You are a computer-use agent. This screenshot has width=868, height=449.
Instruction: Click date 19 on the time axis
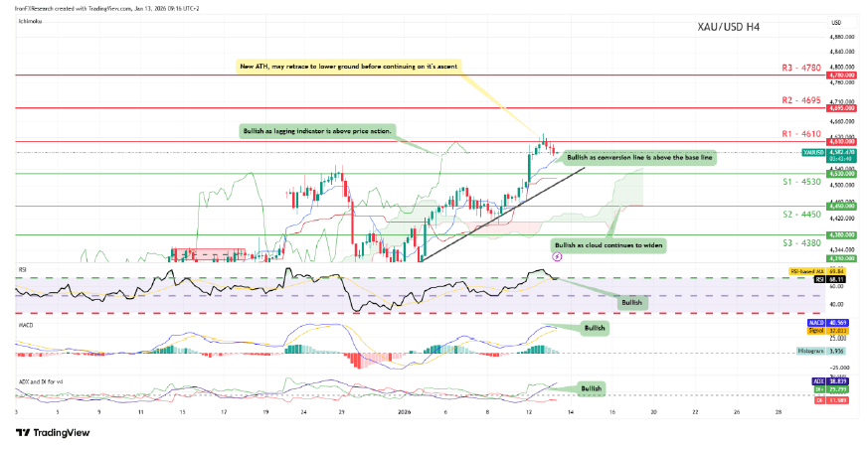[x=265, y=412]
